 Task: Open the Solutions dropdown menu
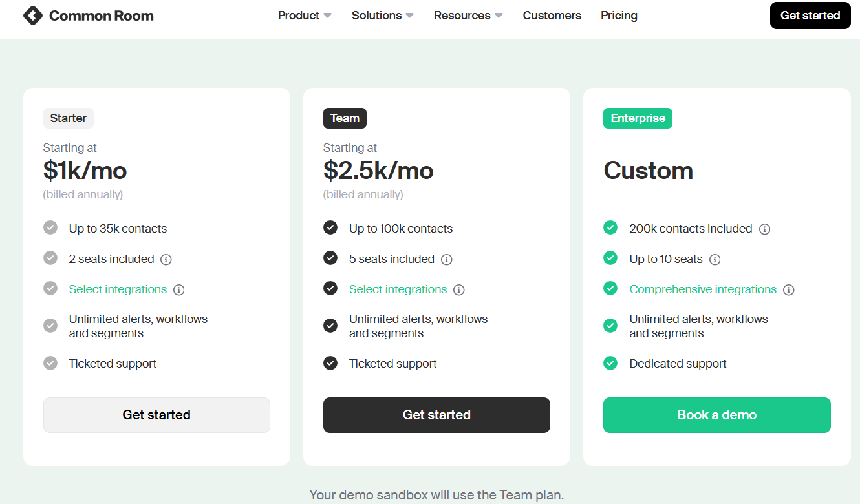(x=382, y=16)
